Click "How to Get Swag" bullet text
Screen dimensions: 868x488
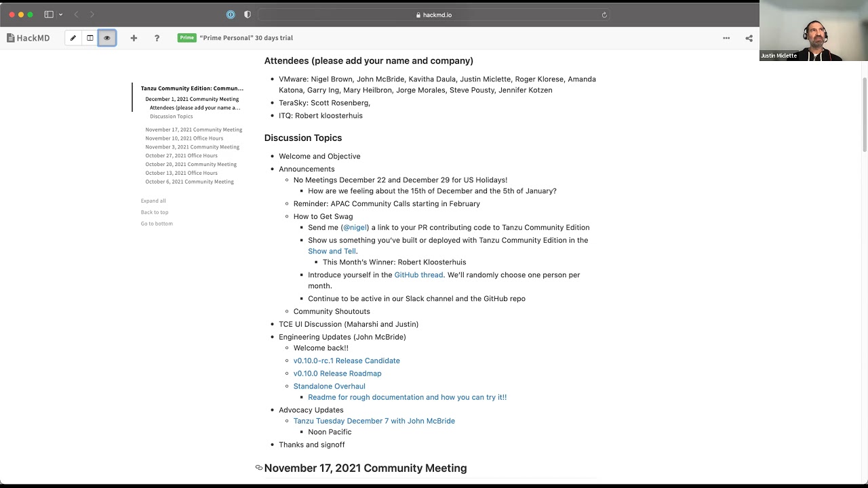[x=323, y=217]
